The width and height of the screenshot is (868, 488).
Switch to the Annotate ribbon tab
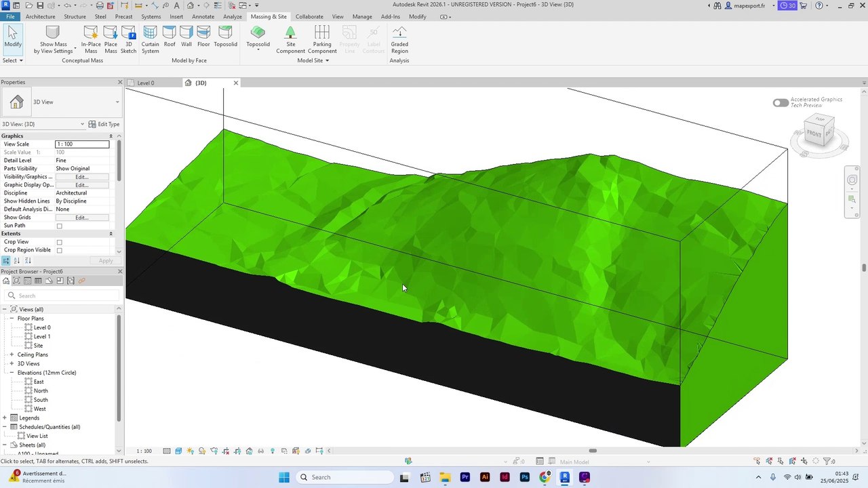point(203,16)
